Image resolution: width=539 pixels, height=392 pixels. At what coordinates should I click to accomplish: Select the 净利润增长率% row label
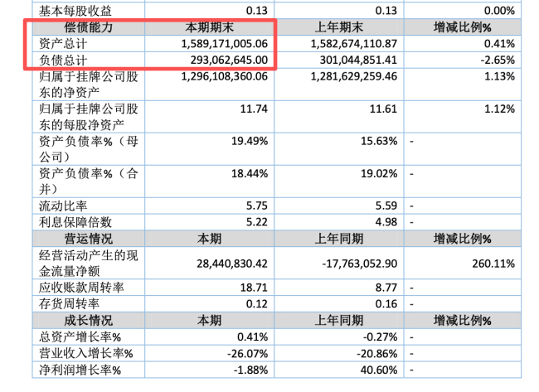(x=80, y=370)
